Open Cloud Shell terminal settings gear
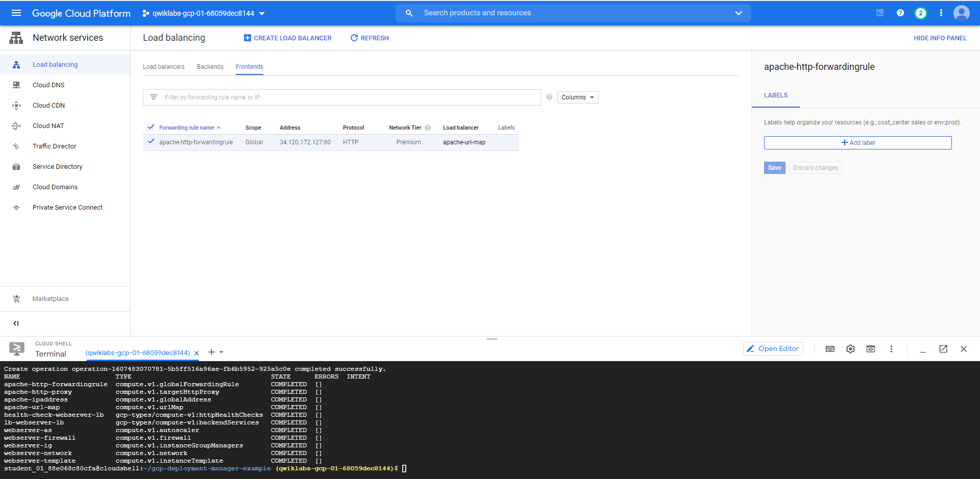Screen dimensions: 980x479 tap(850, 349)
